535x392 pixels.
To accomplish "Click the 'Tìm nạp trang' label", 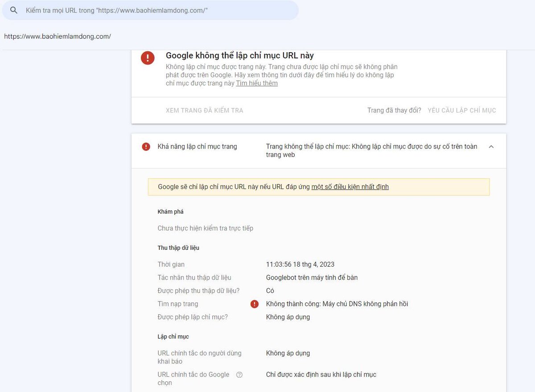I will coord(178,304).
